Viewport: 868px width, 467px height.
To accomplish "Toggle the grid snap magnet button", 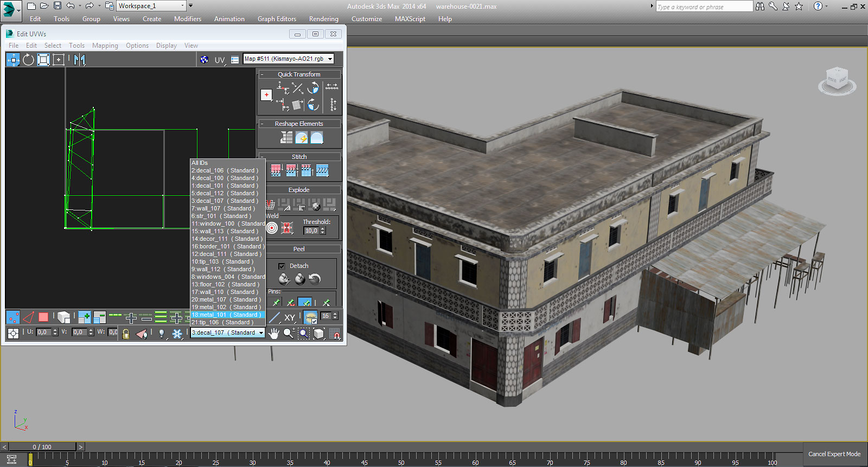I will tap(336, 333).
